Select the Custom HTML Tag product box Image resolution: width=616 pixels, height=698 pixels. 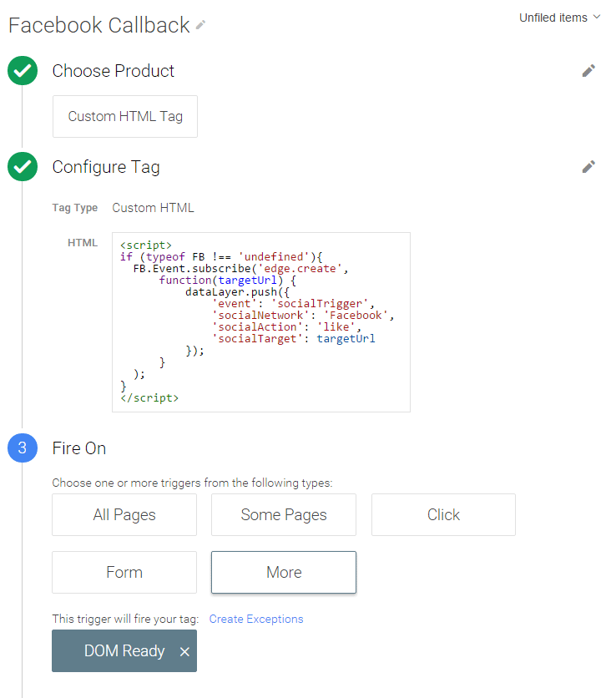pyautogui.click(x=125, y=116)
